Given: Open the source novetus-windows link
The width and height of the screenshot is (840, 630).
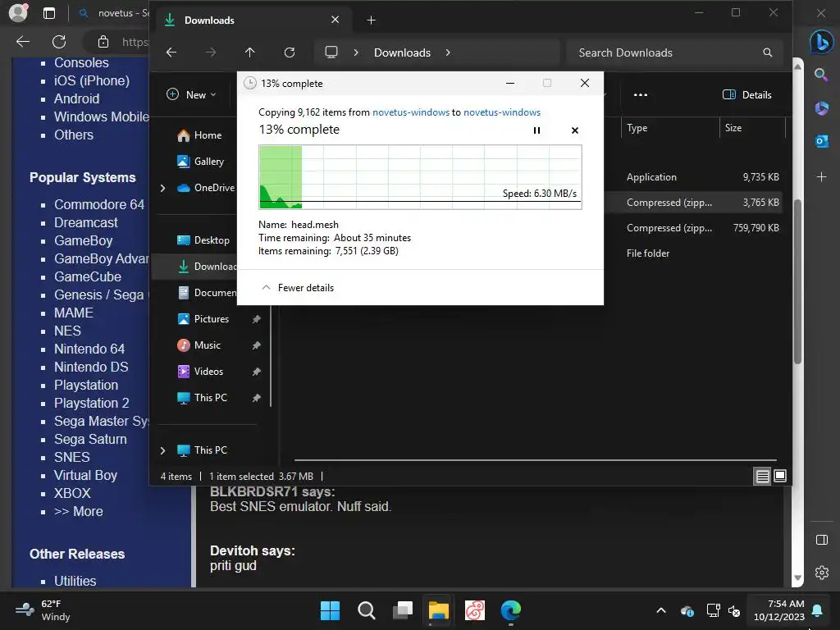Looking at the screenshot, I should (411, 112).
